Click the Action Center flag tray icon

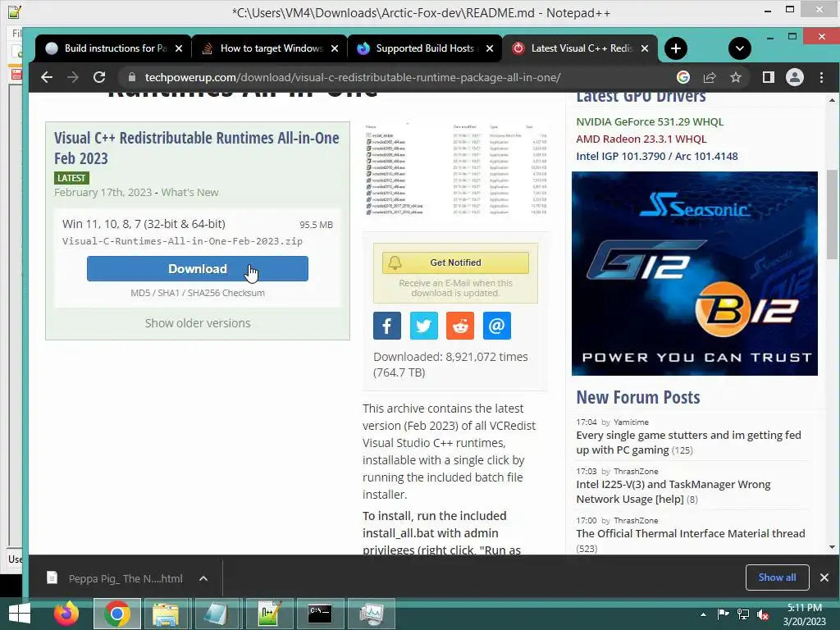724,614
